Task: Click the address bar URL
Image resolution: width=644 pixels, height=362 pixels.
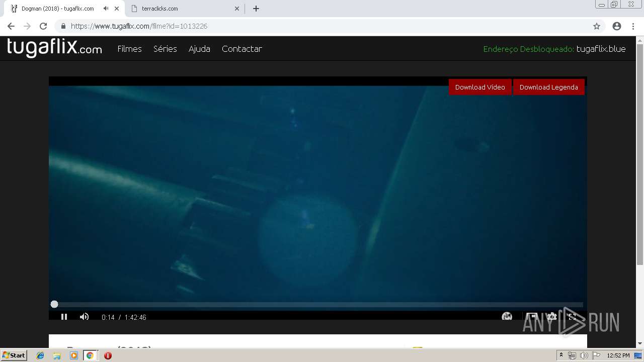Action: click(139, 26)
